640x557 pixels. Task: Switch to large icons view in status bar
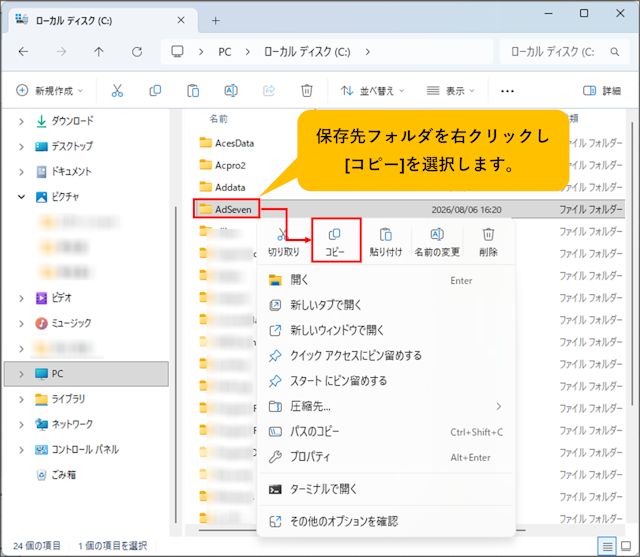(626, 546)
